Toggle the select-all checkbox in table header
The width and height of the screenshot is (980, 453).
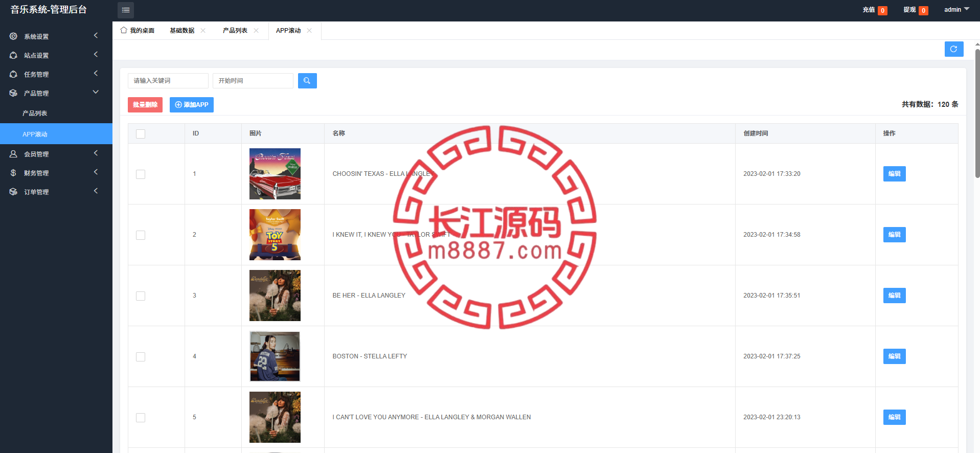tap(141, 134)
